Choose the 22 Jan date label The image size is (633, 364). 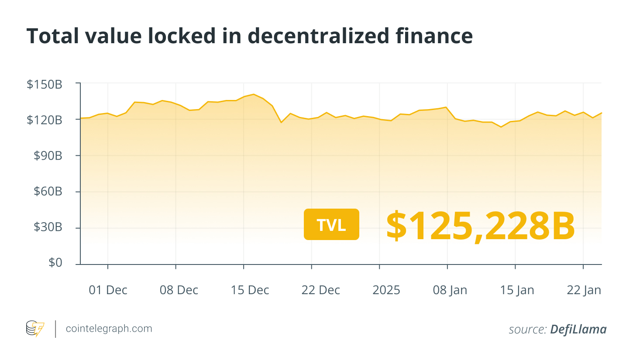click(584, 290)
